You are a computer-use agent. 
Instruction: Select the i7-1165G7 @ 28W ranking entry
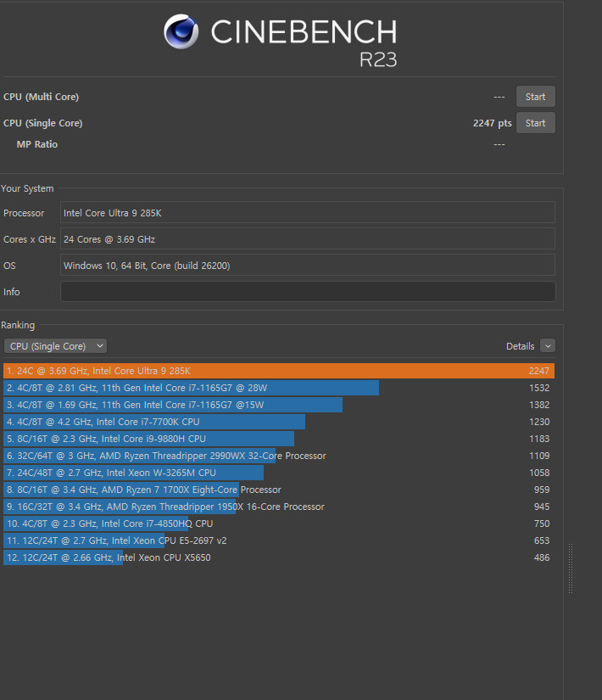[x=191, y=388]
